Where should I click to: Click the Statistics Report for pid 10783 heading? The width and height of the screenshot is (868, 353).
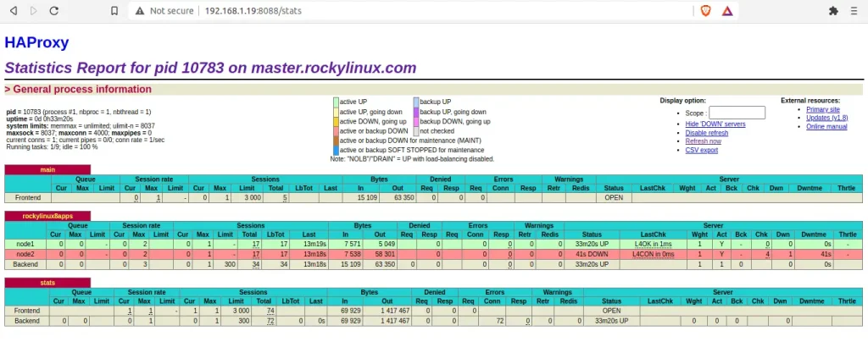210,68
